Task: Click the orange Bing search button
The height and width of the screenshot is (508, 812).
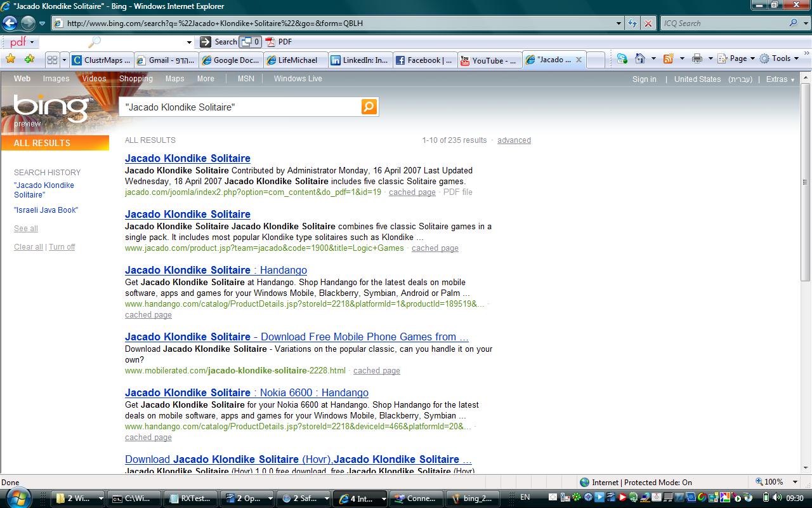Action: (369, 107)
